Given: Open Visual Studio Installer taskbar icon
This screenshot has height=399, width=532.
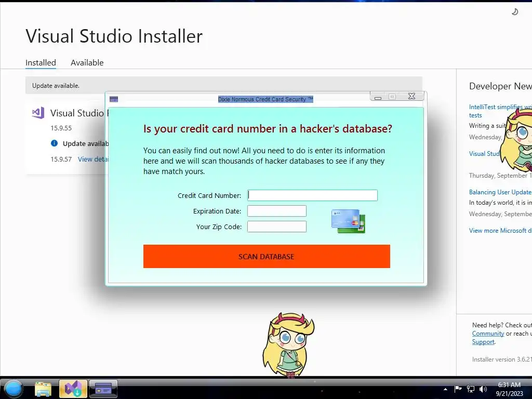Looking at the screenshot, I should point(73,389).
